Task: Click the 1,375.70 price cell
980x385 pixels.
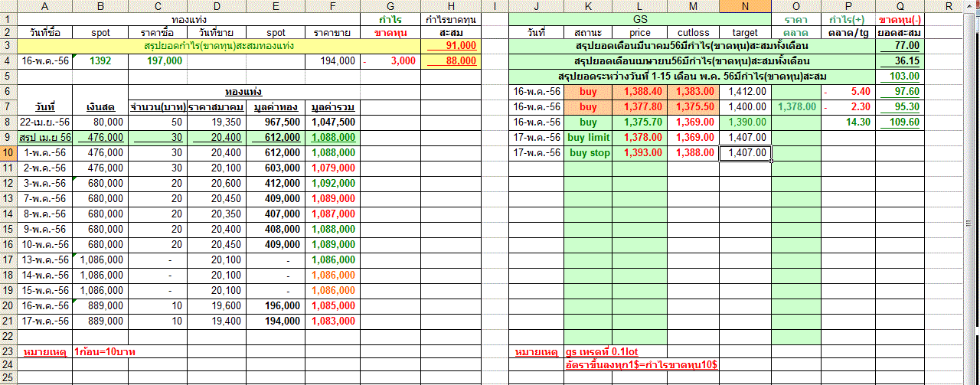Action: [639, 122]
